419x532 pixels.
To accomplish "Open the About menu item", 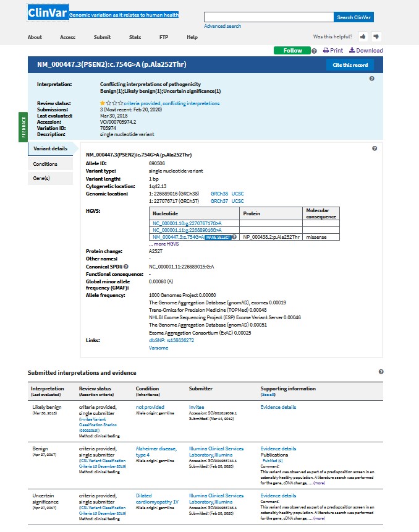I will click(x=35, y=37).
